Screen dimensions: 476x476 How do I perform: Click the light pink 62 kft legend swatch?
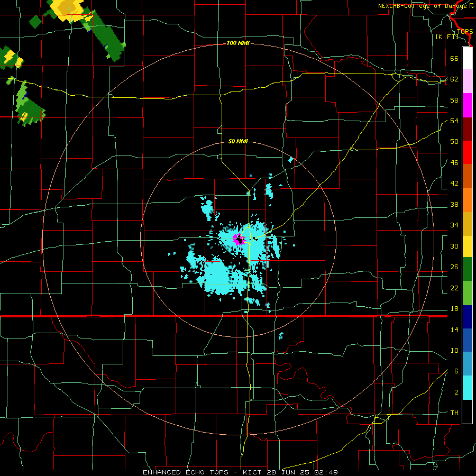pos(467,81)
